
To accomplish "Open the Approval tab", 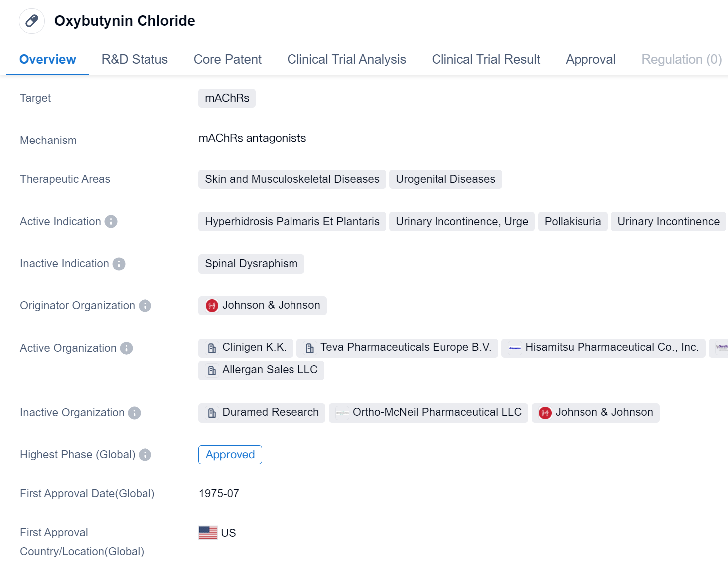I will [590, 59].
